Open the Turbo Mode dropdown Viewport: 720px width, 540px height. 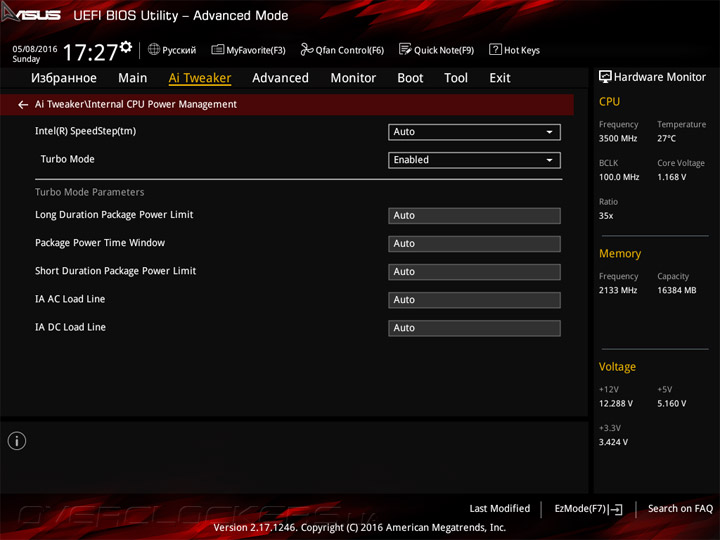pyautogui.click(x=474, y=160)
